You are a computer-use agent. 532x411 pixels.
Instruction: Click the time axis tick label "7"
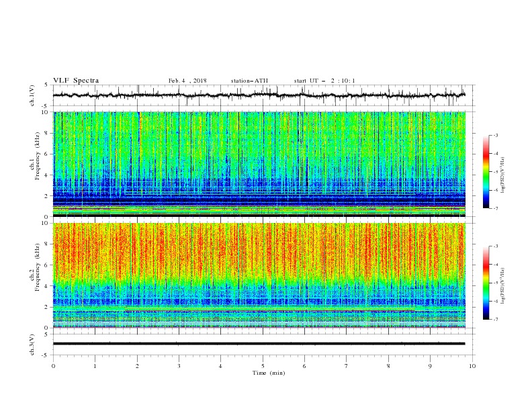coord(347,366)
